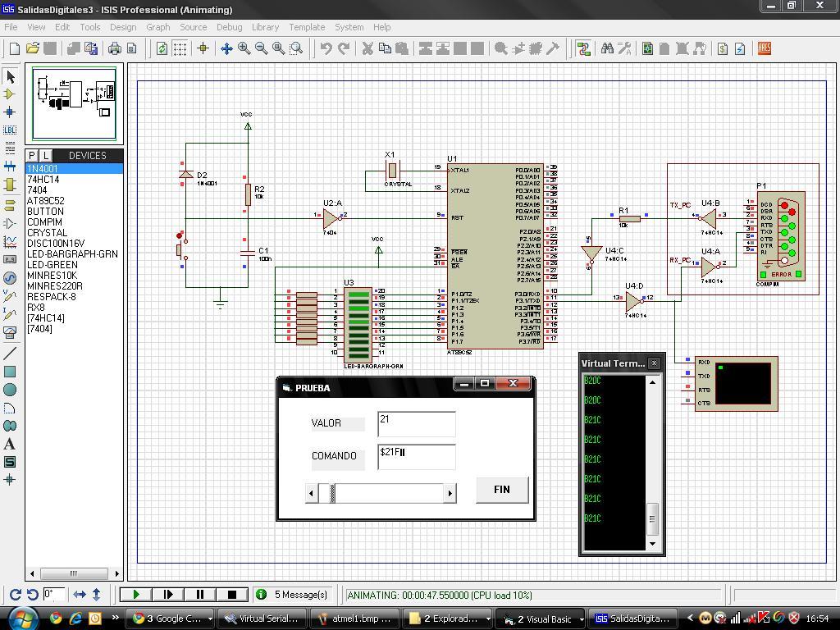Choose the Voltage Probe mode tool
The height and width of the screenshot is (630, 840).
coord(10,297)
